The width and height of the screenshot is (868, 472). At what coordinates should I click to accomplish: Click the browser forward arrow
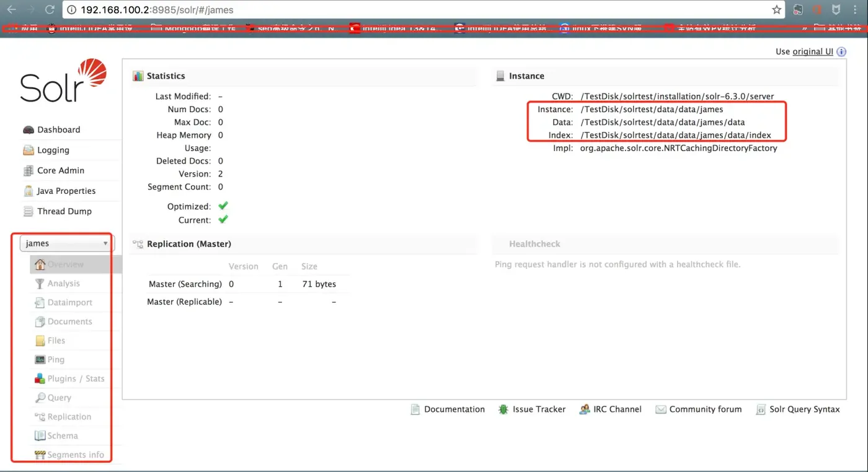[x=30, y=9]
